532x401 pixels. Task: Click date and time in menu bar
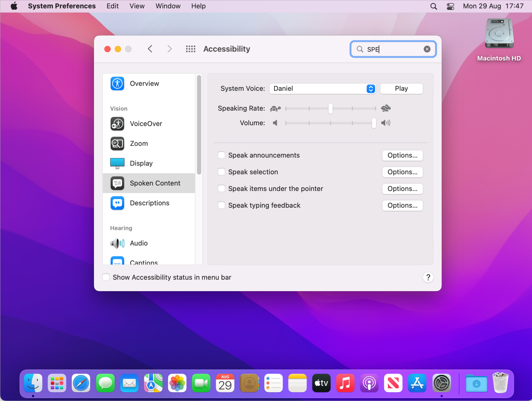[x=493, y=6]
